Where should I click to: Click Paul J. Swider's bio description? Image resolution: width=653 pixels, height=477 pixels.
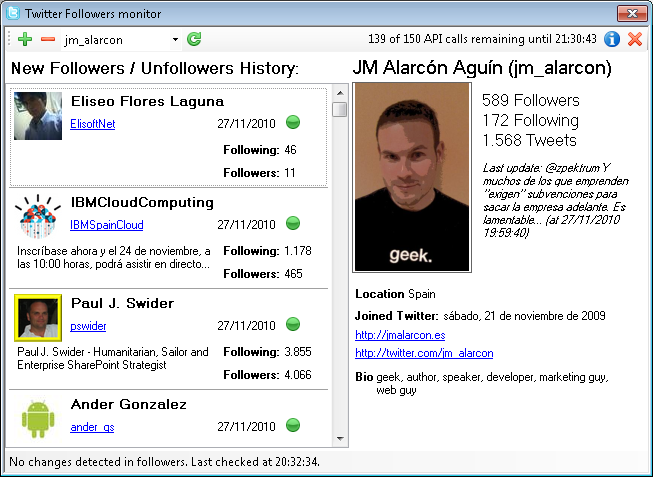pyautogui.click(x=113, y=358)
